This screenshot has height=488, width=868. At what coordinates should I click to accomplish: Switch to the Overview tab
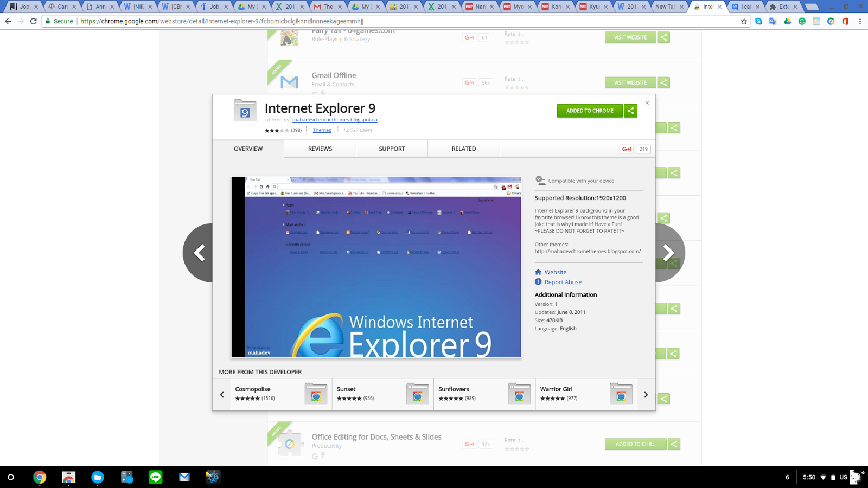[248, 149]
